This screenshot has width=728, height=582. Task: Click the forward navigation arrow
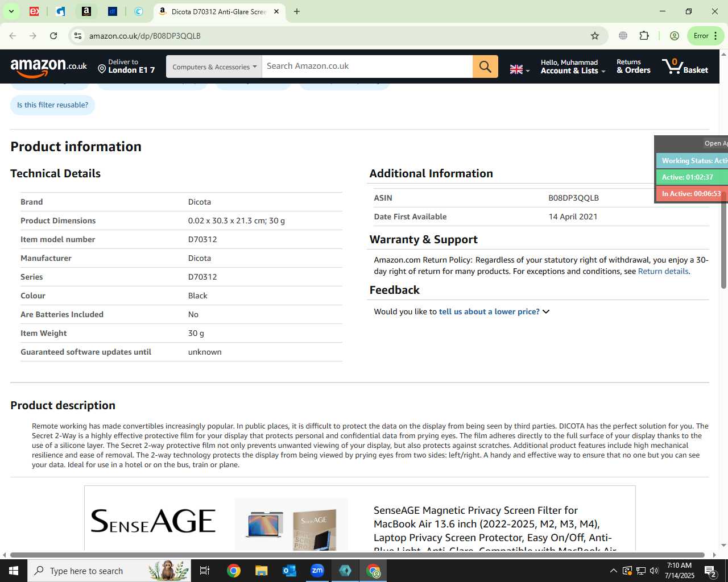(33, 36)
